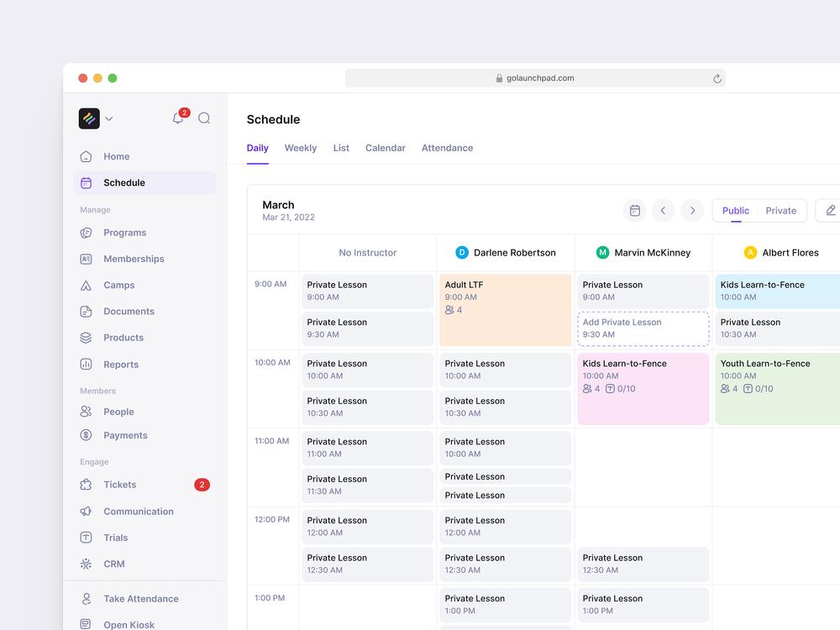
Task: Click the Tickets icon in sidebar
Action: click(86, 485)
